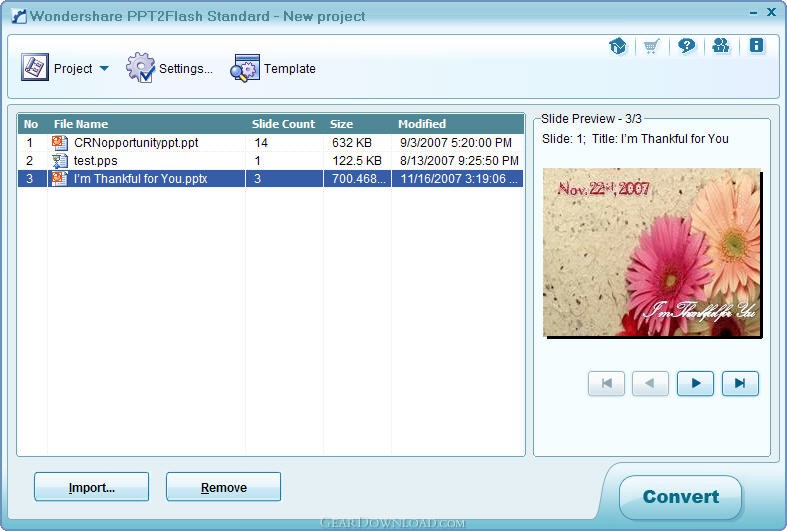
Task: Click the Remove button
Action: tap(223, 487)
